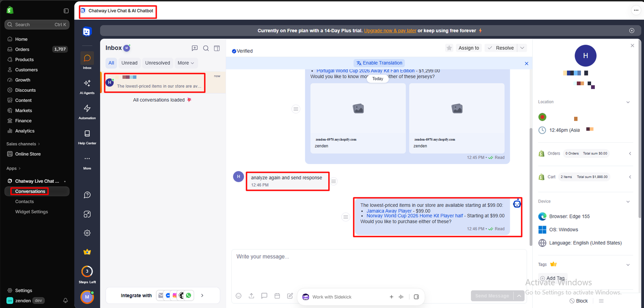Collapse the Tags section
This screenshot has width=644, height=308.
628,264
